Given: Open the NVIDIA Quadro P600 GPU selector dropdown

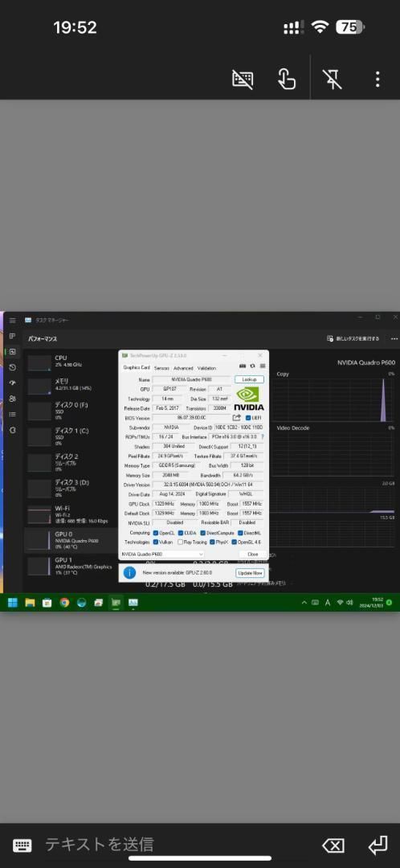Looking at the screenshot, I should [163, 554].
